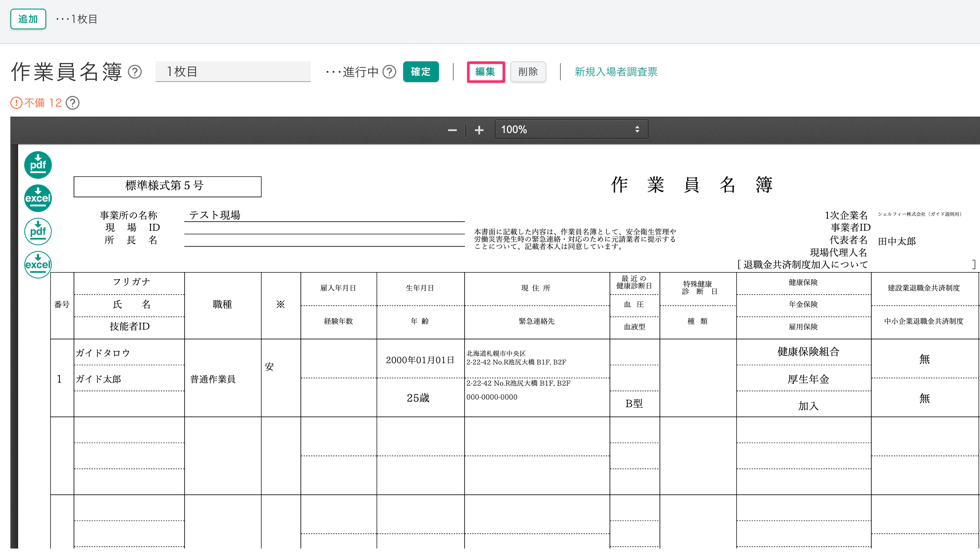Zoom out with the minus button
This screenshot has height=558, width=980.
[452, 130]
